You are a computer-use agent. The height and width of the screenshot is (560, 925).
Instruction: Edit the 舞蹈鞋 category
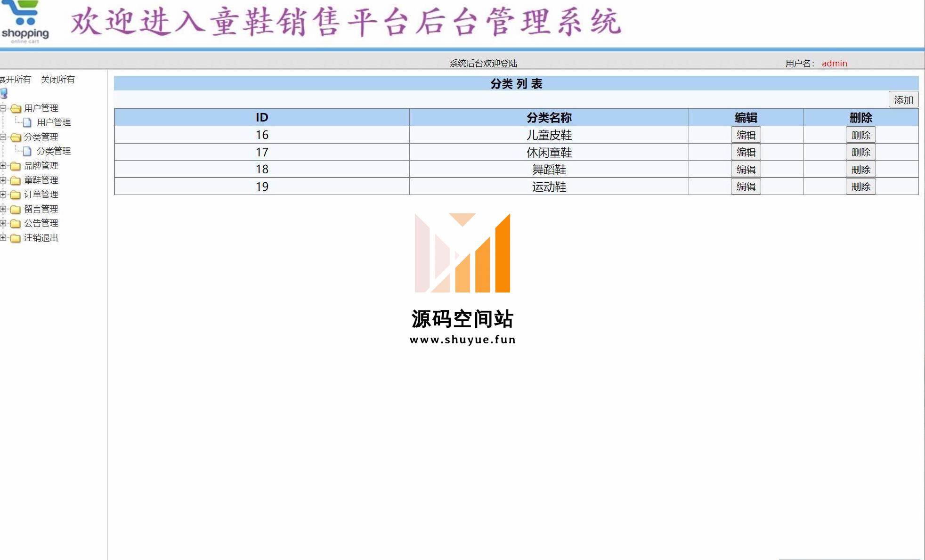tap(746, 170)
